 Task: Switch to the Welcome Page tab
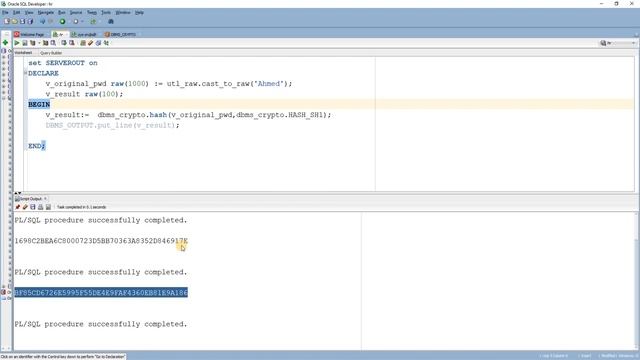pos(30,34)
